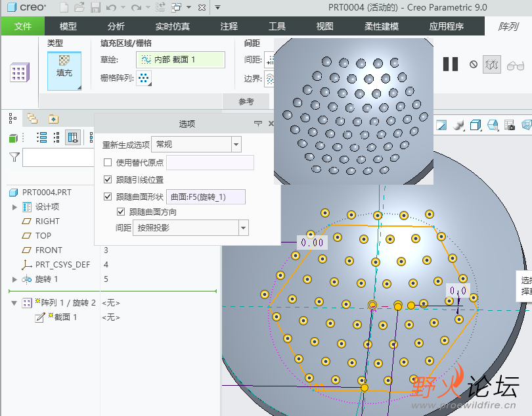
Task: Enable the 使用替代原点 checkbox
Action: 108,163
